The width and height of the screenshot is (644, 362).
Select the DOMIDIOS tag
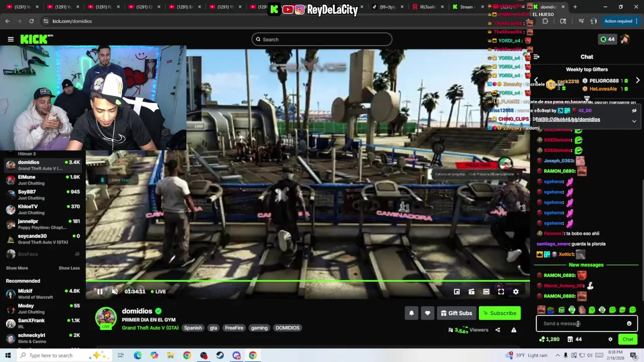pos(287,328)
